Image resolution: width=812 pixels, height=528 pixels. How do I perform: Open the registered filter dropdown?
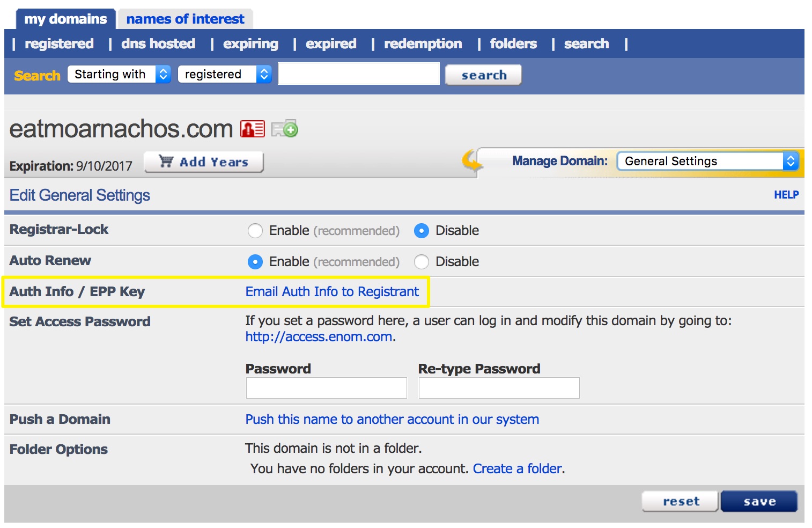(x=225, y=74)
